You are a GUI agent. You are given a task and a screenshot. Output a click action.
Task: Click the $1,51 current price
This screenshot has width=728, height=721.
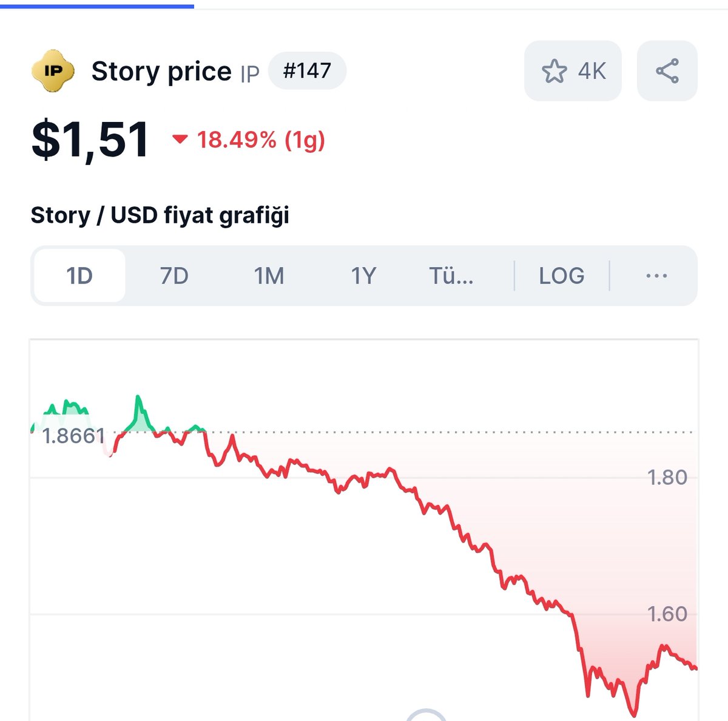click(90, 140)
